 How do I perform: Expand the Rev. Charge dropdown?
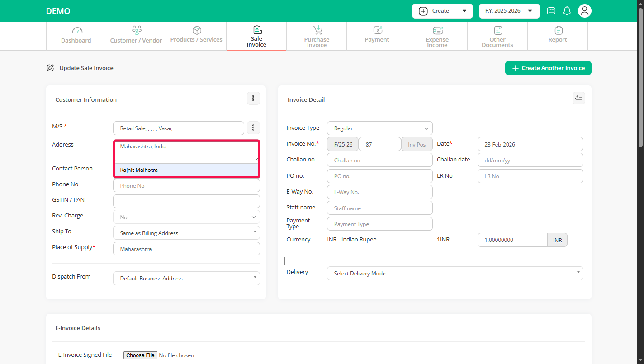[x=186, y=217]
